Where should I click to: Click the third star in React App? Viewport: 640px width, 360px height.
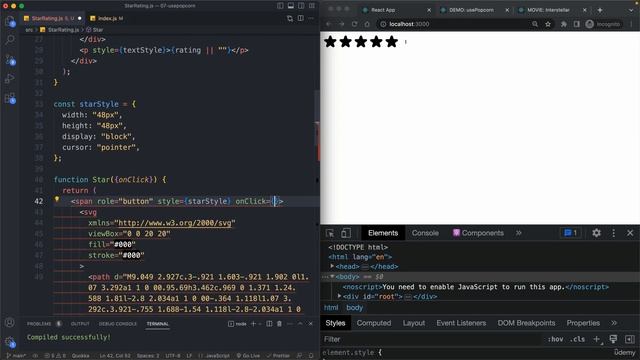tap(361, 42)
